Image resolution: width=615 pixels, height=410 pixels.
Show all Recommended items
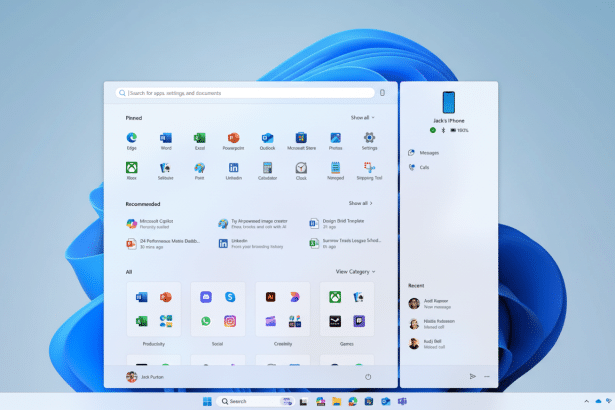coord(360,203)
